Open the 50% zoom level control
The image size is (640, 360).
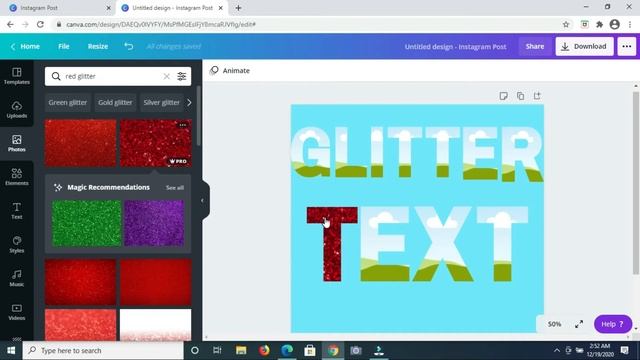click(x=554, y=324)
